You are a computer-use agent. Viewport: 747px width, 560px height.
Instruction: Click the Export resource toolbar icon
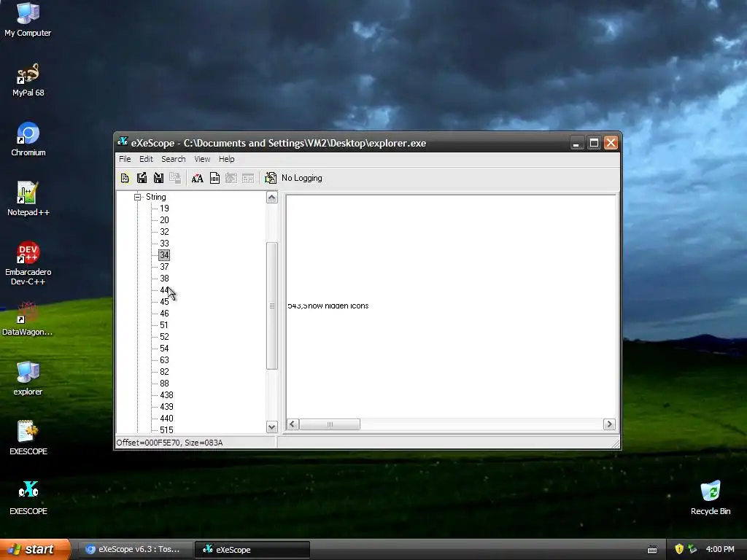[x=142, y=178]
